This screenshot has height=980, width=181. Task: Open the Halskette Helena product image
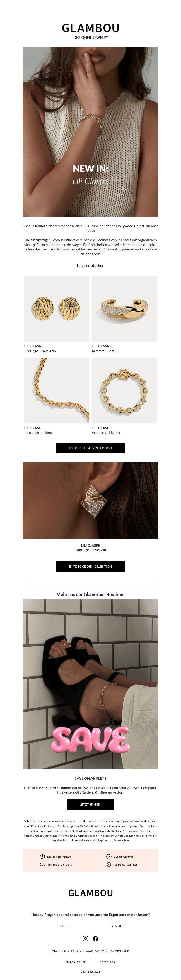57,390
